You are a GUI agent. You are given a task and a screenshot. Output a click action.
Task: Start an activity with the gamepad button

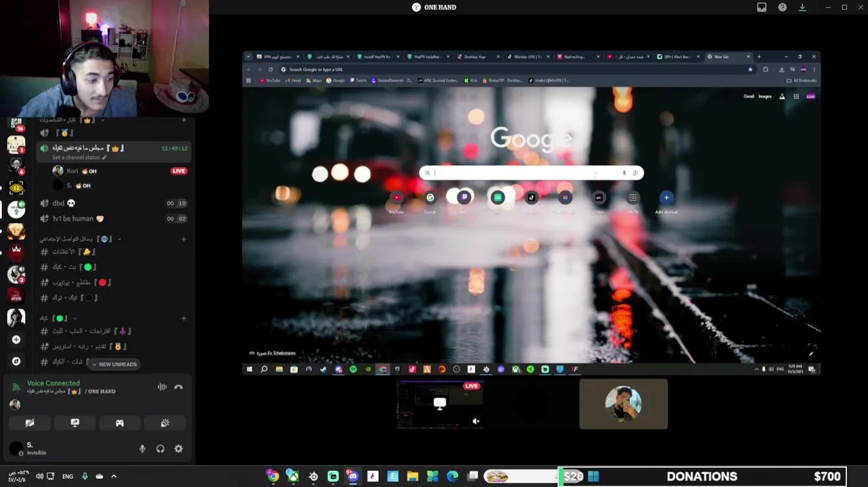tap(120, 423)
